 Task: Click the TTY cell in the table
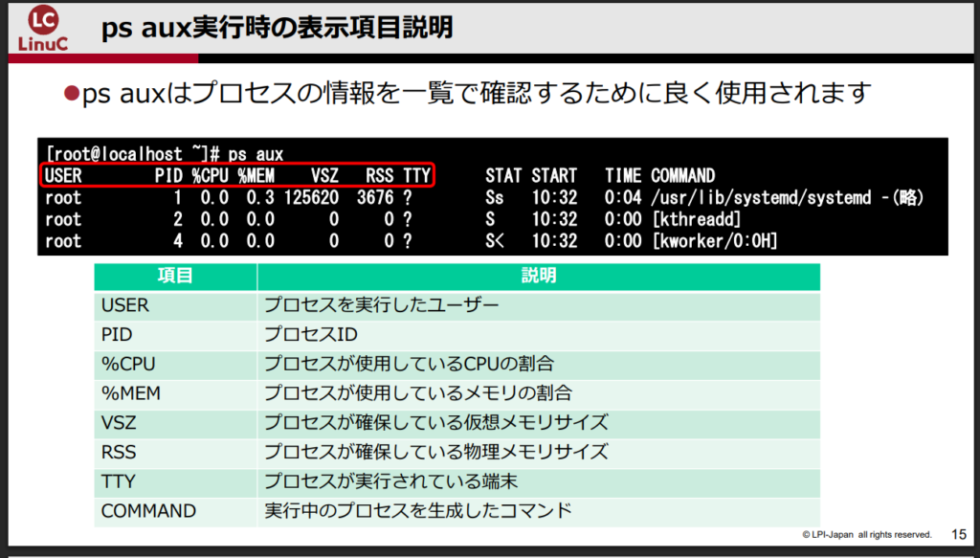pyautogui.click(x=118, y=481)
